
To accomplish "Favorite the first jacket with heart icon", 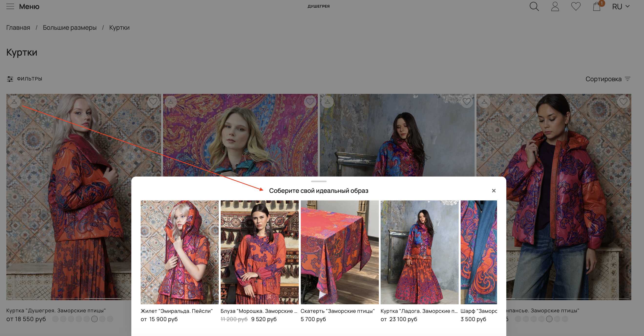I will pyautogui.click(x=153, y=102).
